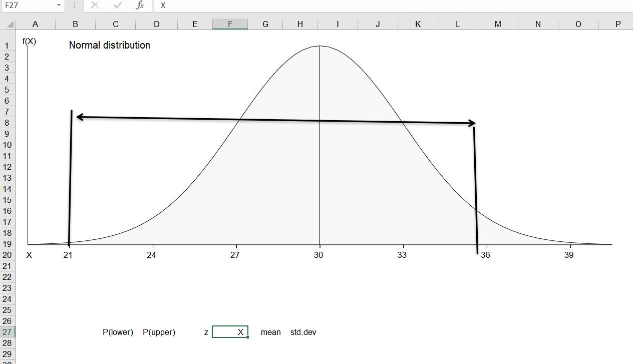The width and height of the screenshot is (633, 364).
Task: Click the X axis label at value 30
Action: [319, 255]
